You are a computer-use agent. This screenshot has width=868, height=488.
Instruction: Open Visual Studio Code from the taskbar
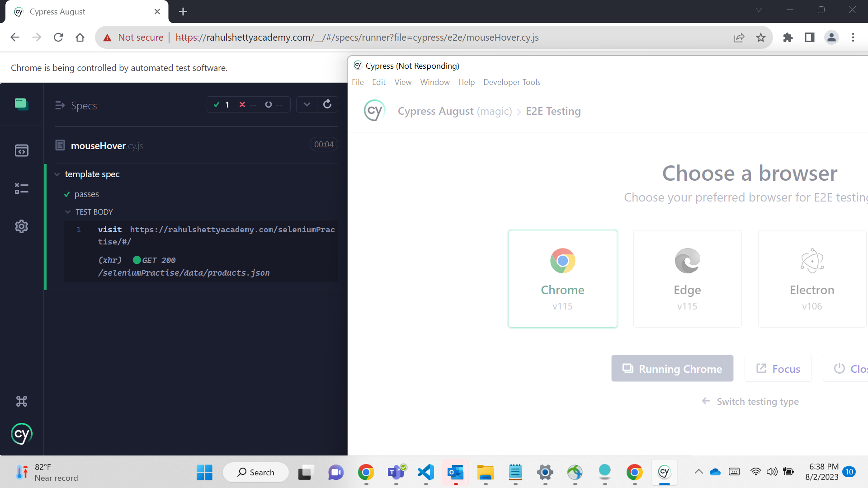(425, 473)
